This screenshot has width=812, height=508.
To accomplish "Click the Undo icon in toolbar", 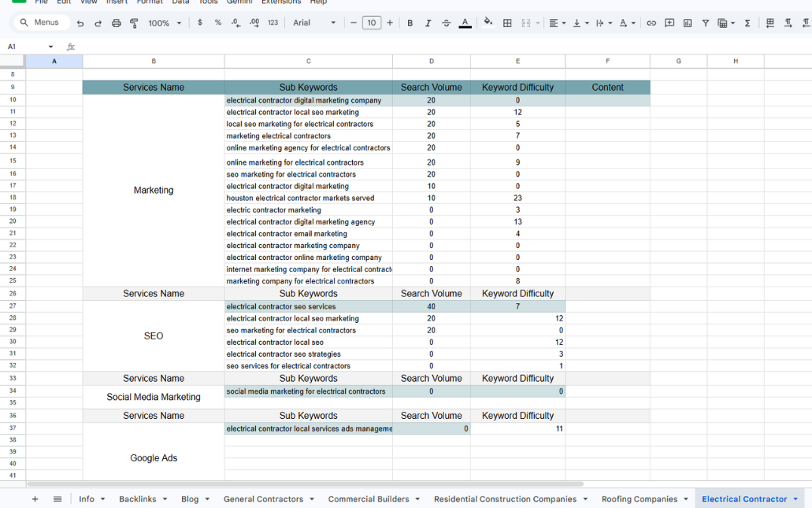I will (x=80, y=23).
